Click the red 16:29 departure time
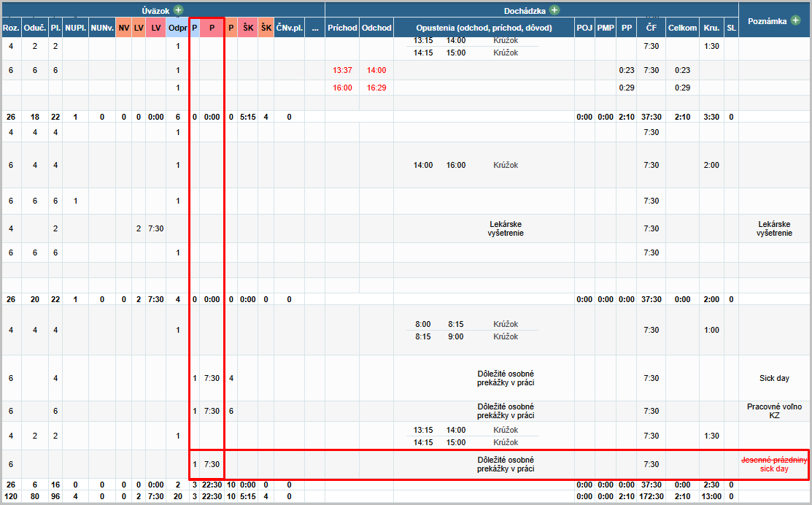 [x=376, y=88]
